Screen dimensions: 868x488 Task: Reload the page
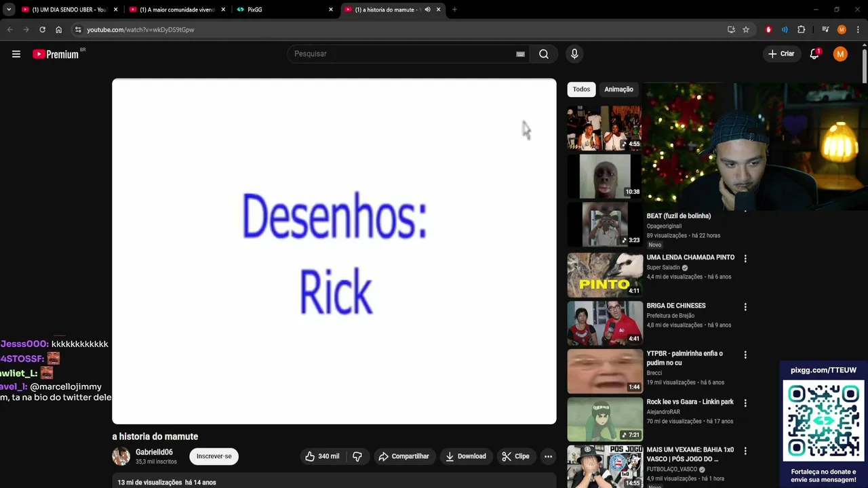tap(42, 30)
